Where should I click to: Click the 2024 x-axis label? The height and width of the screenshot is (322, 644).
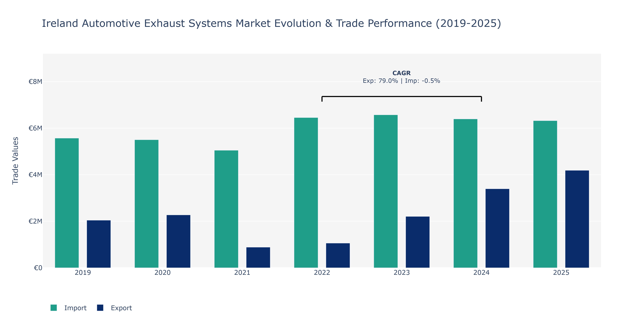point(482,272)
